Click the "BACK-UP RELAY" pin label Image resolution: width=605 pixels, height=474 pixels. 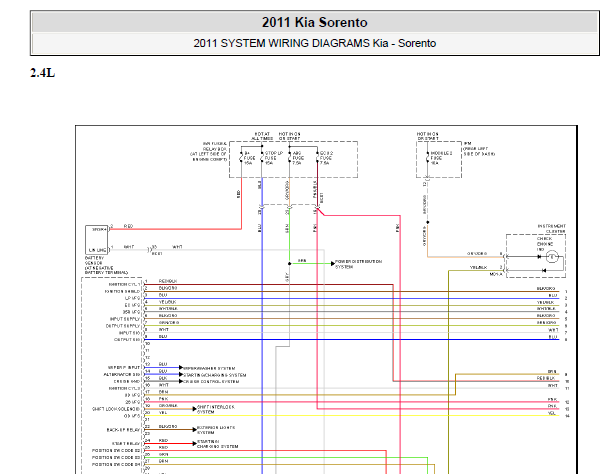pyautogui.click(x=123, y=430)
